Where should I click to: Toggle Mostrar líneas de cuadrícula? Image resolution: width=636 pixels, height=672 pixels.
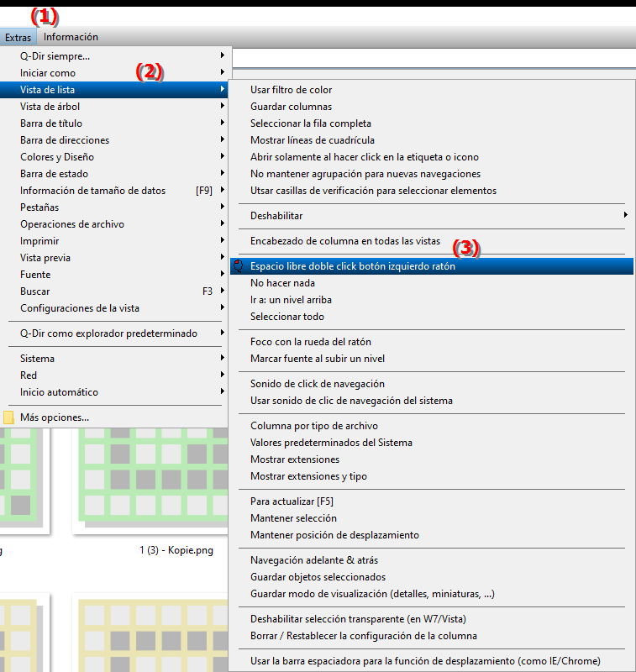click(x=312, y=140)
